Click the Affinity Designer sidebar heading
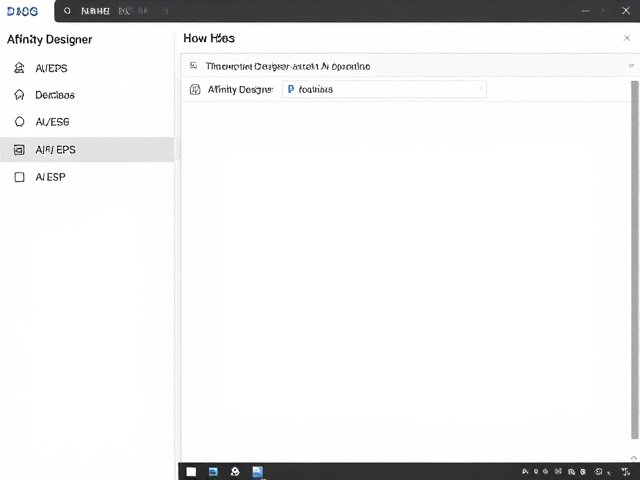This screenshot has height=480, width=640. [x=49, y=40]
